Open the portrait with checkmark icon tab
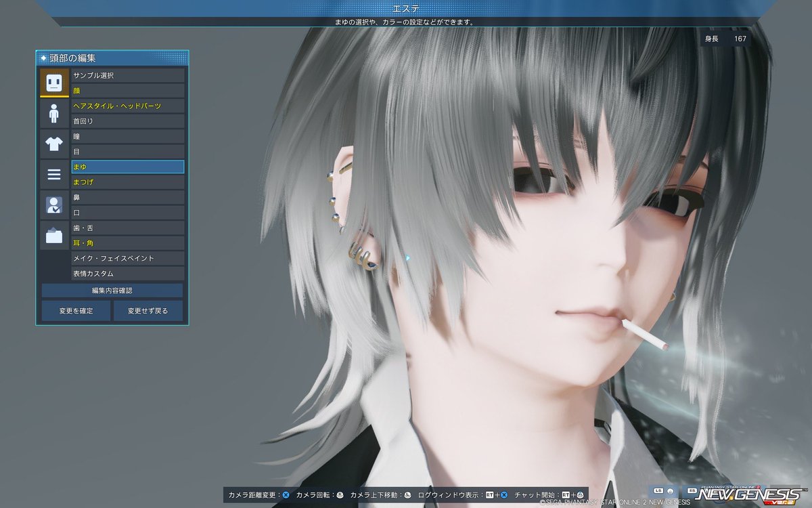This screenshot has height=508, width=812. point(54,205)
